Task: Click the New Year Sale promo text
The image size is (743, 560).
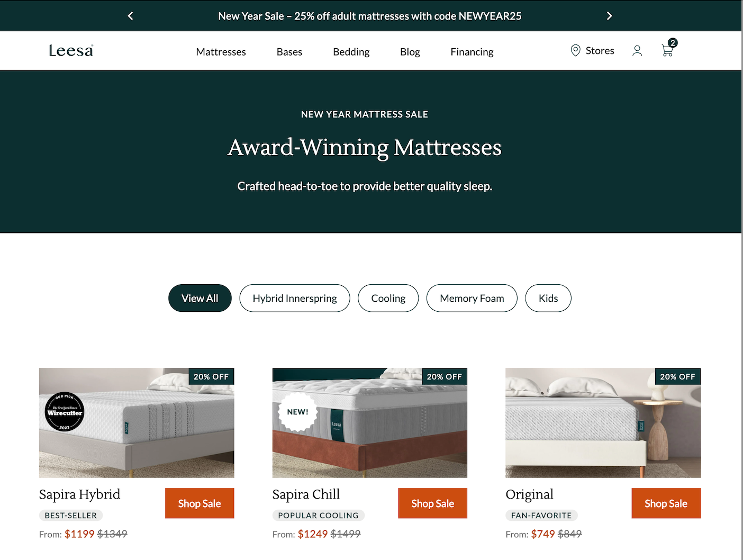Action: [370, 16]
